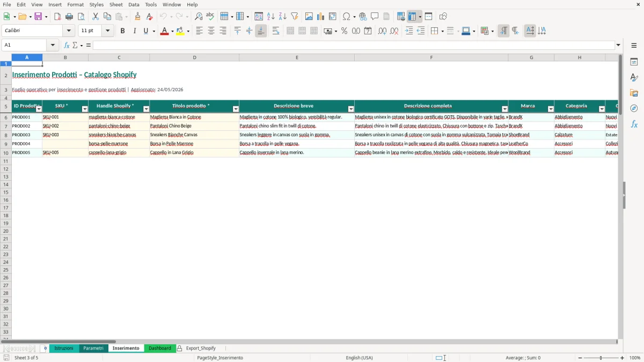Open the Name Box dropdown arrow

53,45
